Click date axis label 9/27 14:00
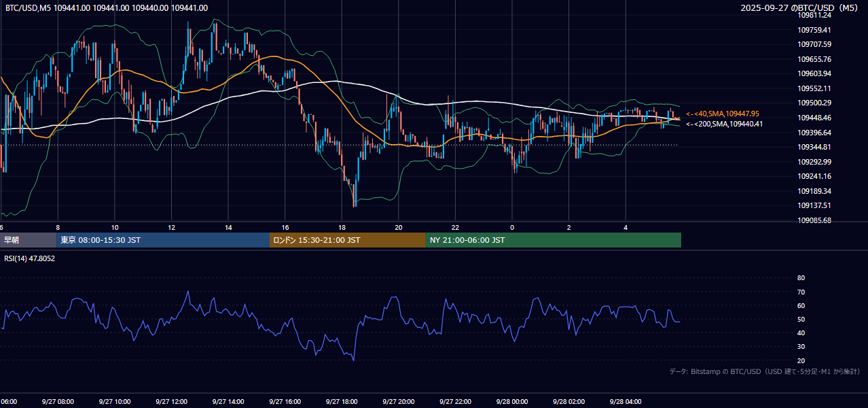The width and height of the screenshot is (868, 408). click(228, 402)
